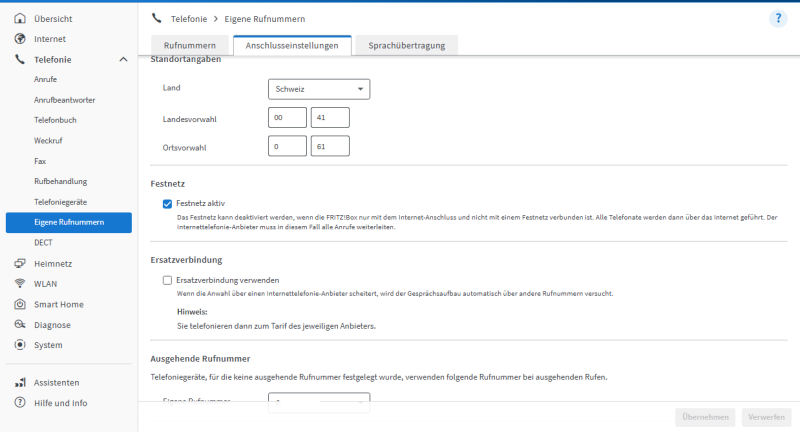Open Smart Home menu label
800x432 pixels.
[59, 304]
